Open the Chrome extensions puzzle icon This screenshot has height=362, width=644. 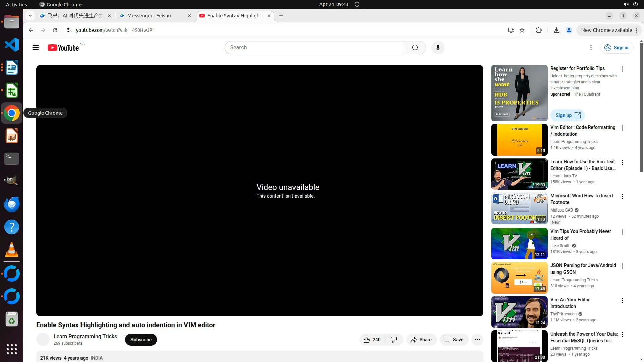click(539, 30)
